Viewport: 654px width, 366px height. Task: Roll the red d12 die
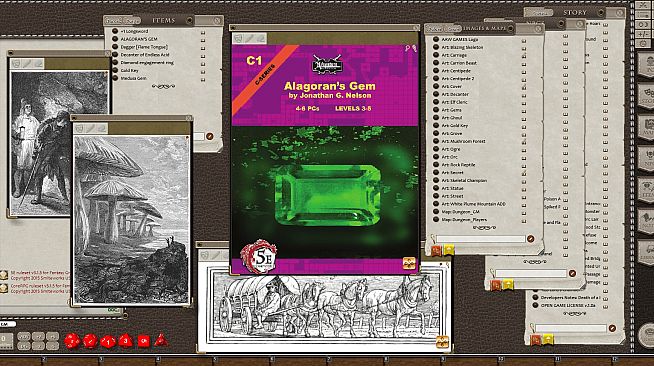click(90, 341)
